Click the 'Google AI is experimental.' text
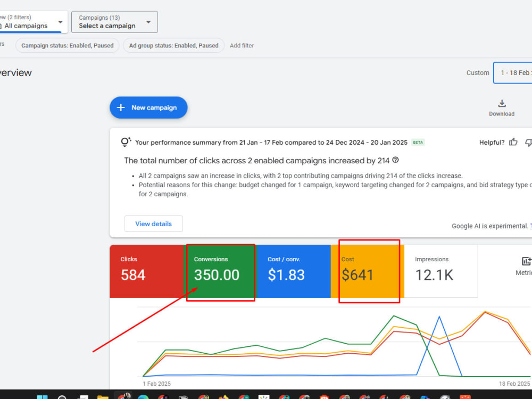Screen dimensions: 532x399 (490, 226)
